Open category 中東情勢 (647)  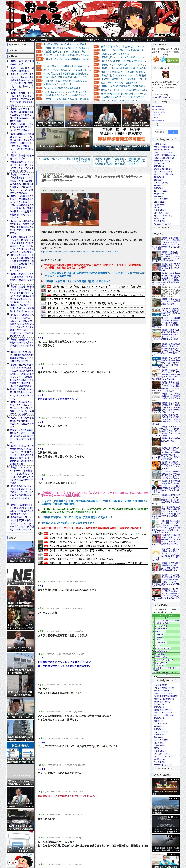(160, 144)
